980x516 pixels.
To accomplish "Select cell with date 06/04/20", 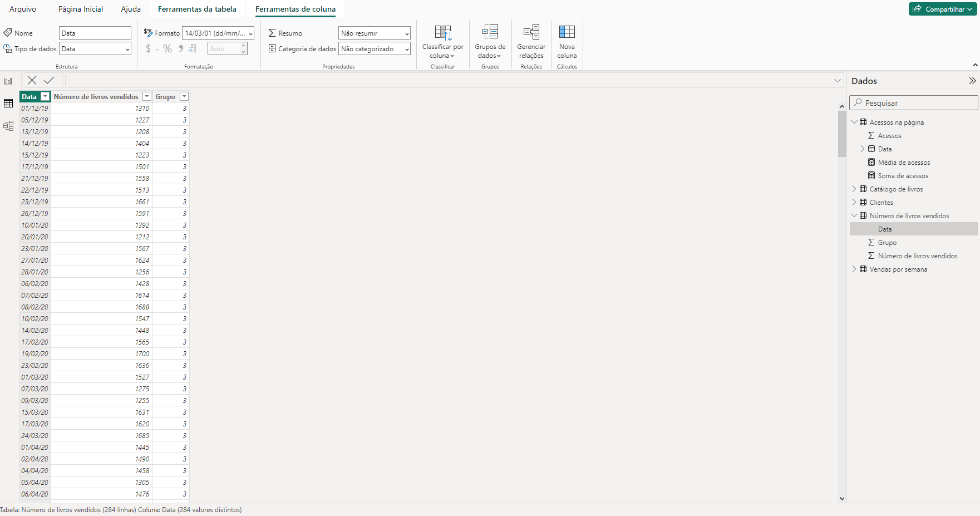I will [35, 494].
